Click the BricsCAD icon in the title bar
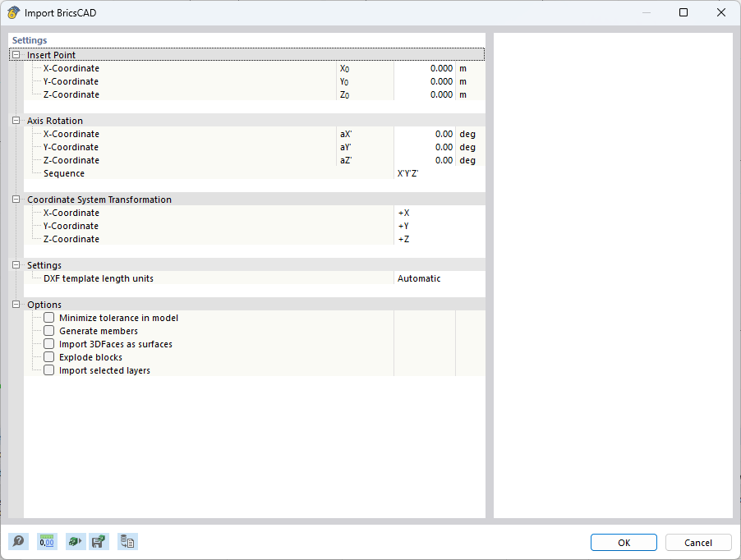The image size is (741, 560). (x=12, y=12)
